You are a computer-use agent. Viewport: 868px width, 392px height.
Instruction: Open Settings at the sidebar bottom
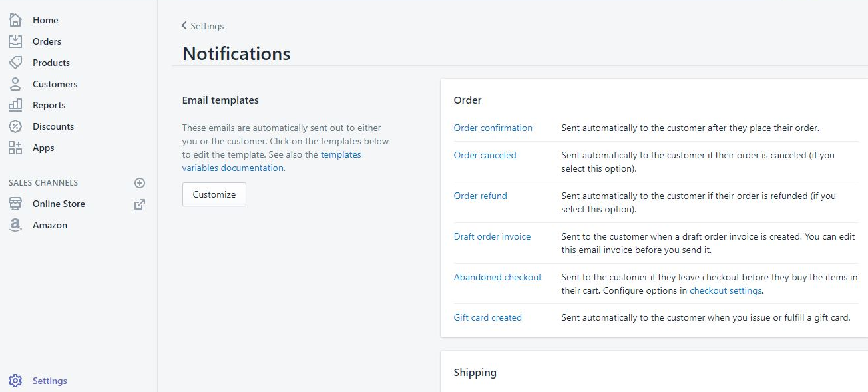point(50,381)
